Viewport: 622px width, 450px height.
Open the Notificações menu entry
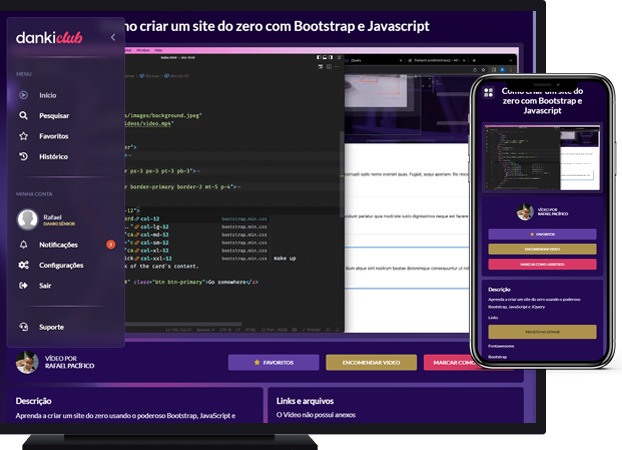click(x=58, y=245)
